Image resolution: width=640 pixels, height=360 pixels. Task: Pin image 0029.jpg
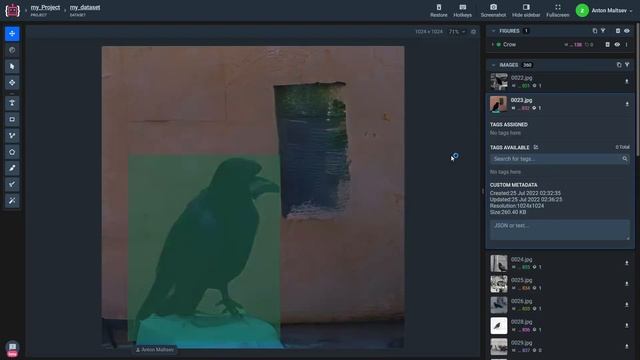[x=627, y=347]
